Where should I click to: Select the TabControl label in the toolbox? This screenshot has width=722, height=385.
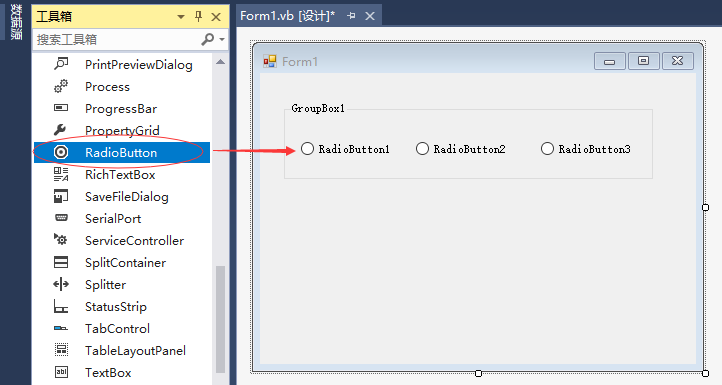pyautogui.click(x=117, y=328)
